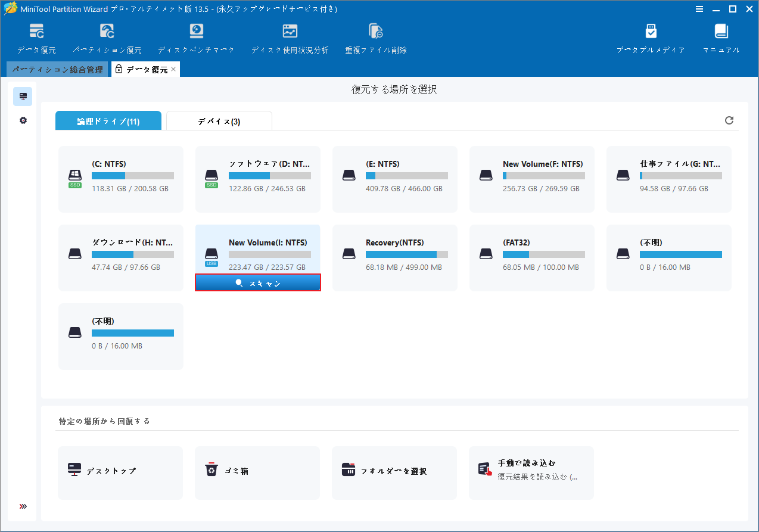Choose ゴミ箱 as recovery location

coord(257,472)
